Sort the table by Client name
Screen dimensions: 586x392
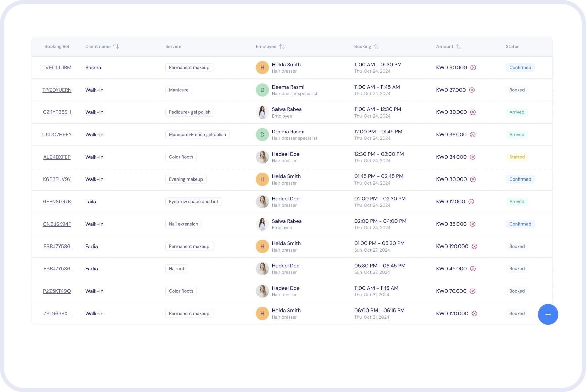(117, 46)
